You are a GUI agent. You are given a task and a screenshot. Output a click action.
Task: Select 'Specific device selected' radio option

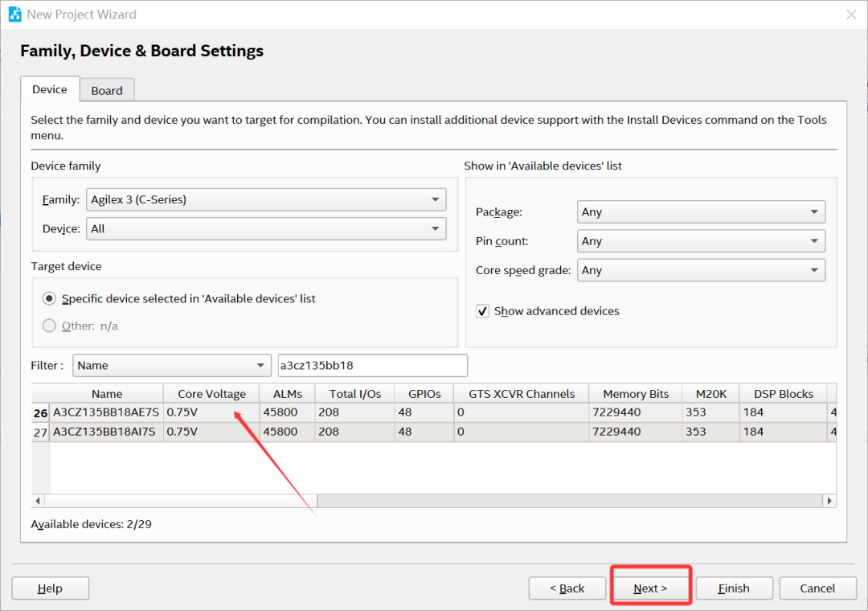tap(50, 299)
